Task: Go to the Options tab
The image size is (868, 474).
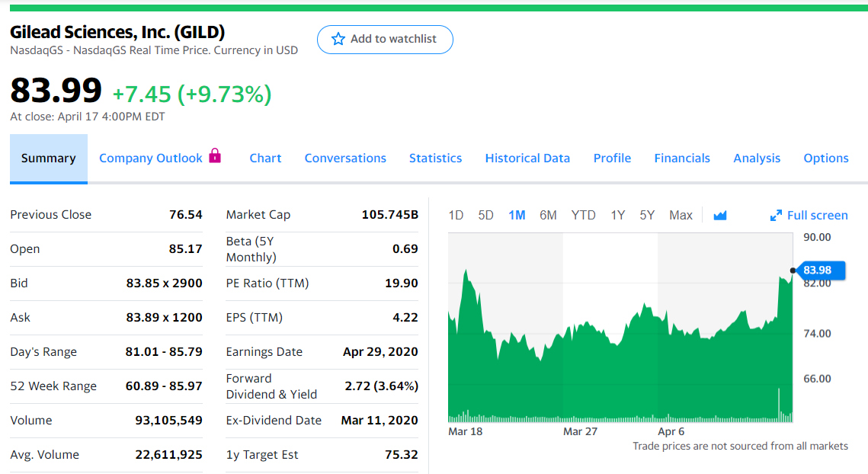Action: [826, 159]
